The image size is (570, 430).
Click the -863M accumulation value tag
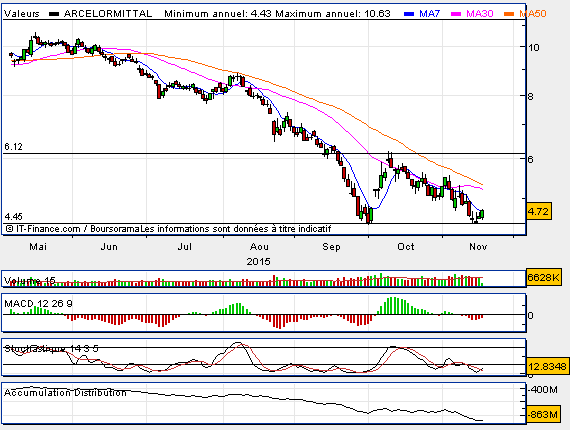pos(543,414)
